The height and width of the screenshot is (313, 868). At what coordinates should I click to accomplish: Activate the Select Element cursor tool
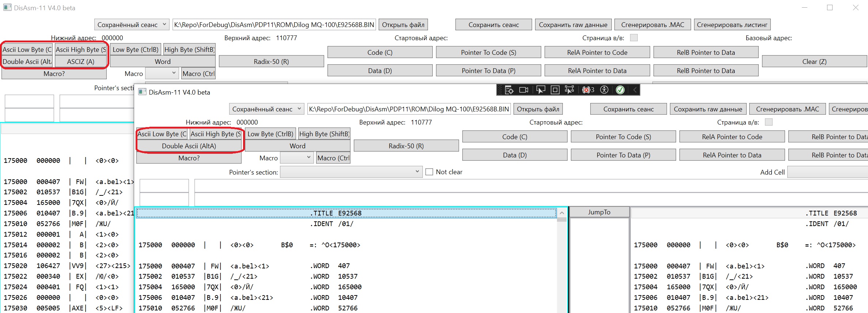tap(540, 90)
